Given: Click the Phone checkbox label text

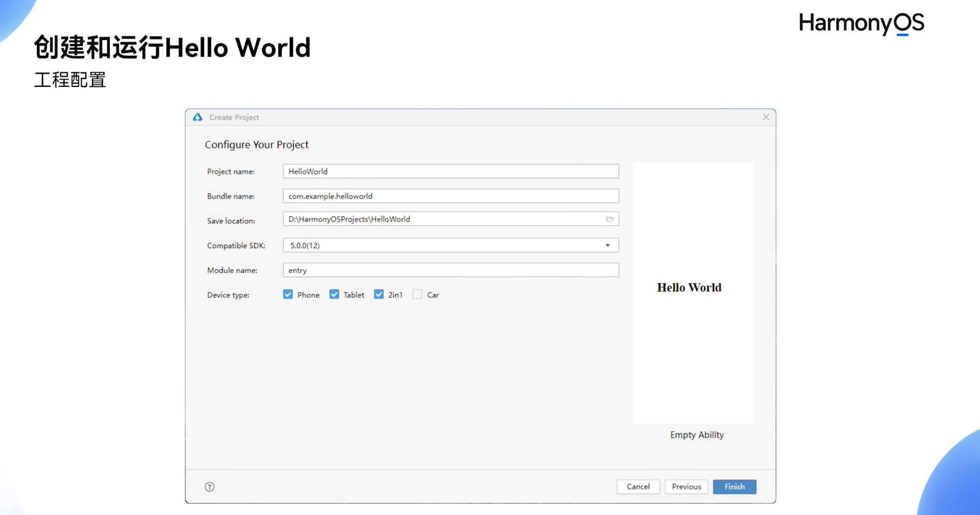Looking at the screenshot, I should click(x=308, y=295).
